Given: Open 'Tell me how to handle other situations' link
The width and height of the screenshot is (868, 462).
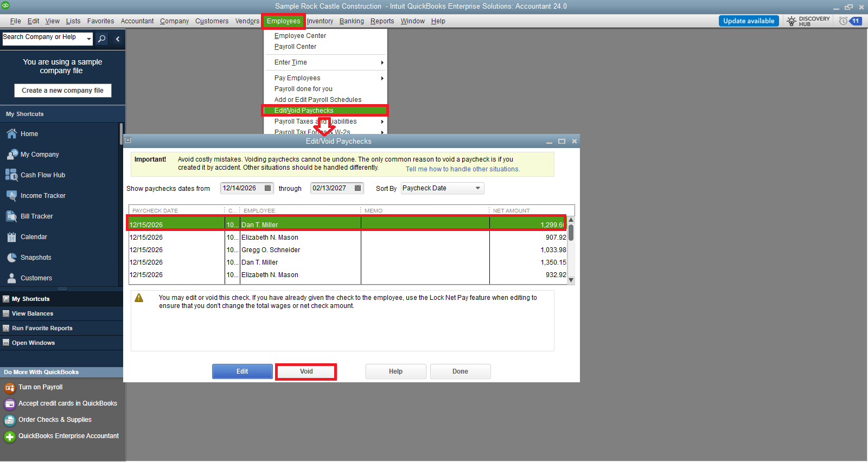Looking at the screenshot, I should tap(463, 169).
